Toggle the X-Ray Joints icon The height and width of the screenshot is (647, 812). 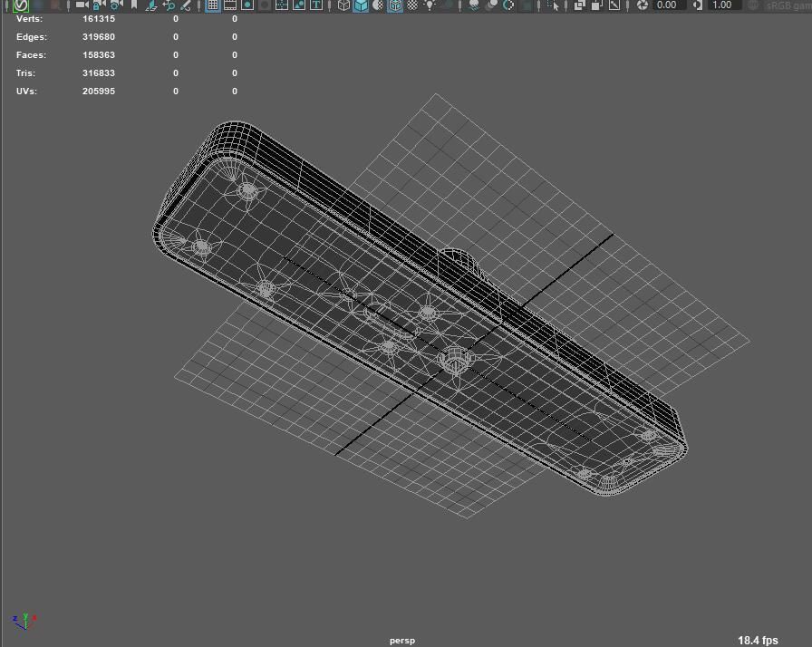(x=614, y=5)
